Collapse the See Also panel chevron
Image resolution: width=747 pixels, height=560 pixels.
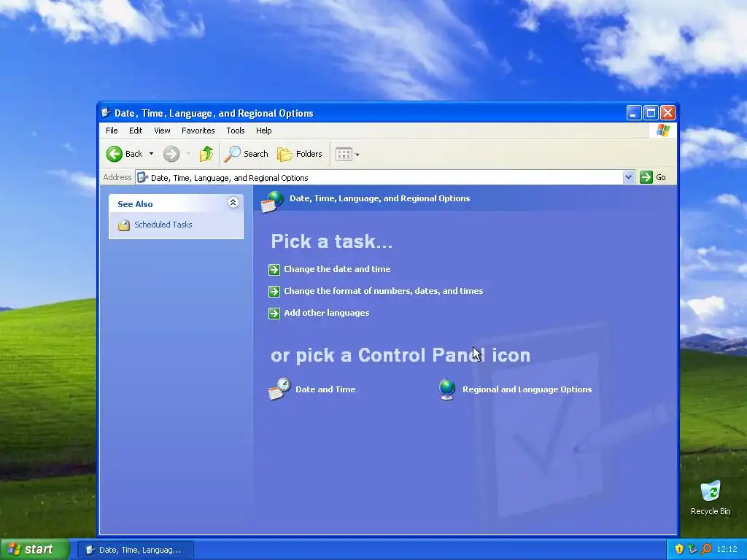tap(233, 203)
